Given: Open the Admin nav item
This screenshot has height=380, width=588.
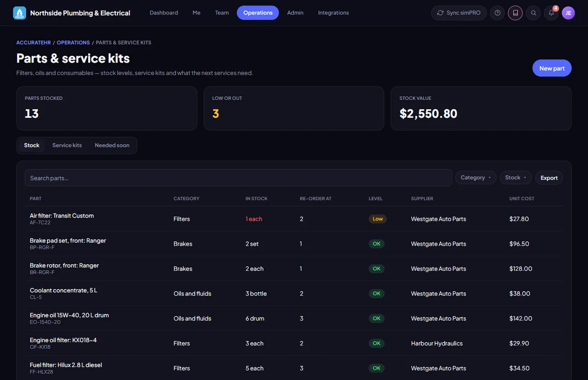Looking at the screenshot, I should tap(295, 13).
